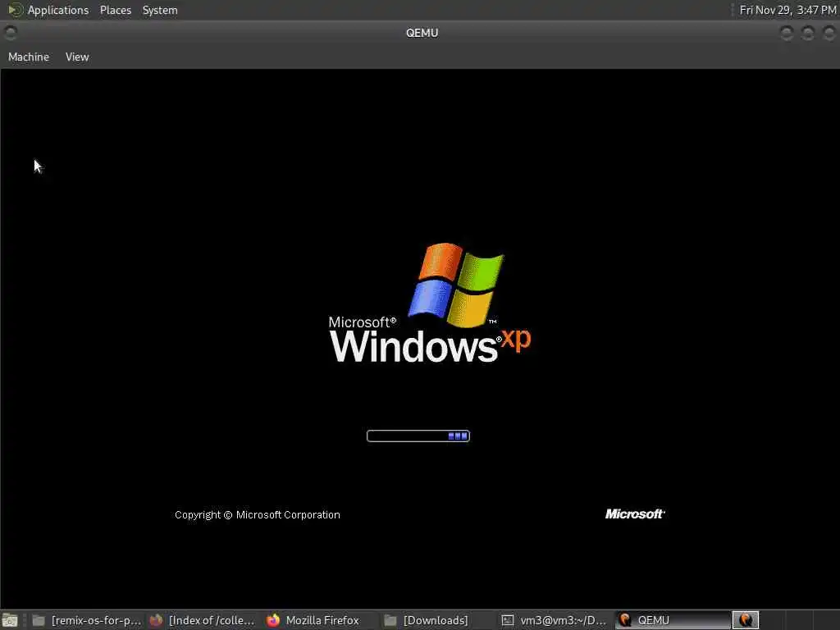Click folder icon of [Downloads] taskbar entry
The height and width of the screenshot is (630, 840).
tap(390, 620)
